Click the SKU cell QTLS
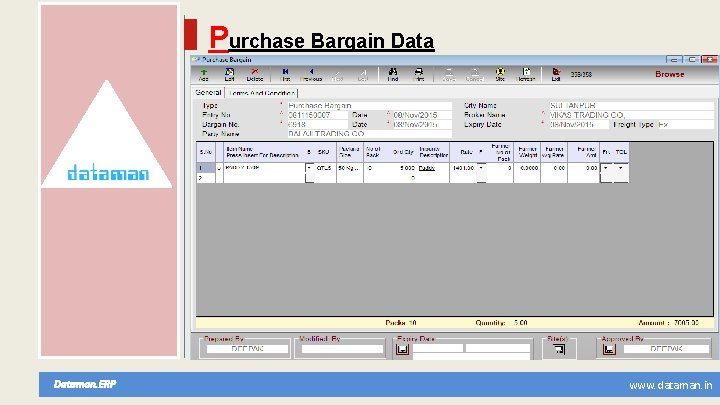Screen dimensions: 720x405 click(326, 168)
